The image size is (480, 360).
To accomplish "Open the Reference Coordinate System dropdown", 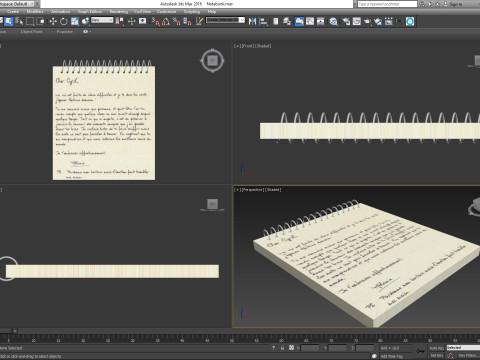I will pos(102,20).
